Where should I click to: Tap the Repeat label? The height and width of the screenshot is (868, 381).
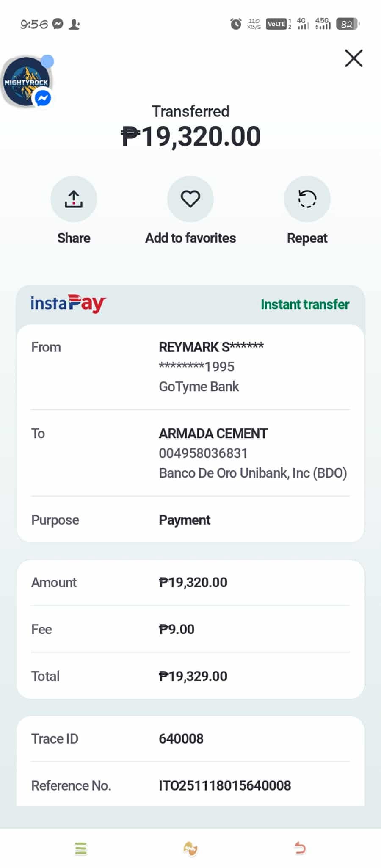(x=307, y=238)
